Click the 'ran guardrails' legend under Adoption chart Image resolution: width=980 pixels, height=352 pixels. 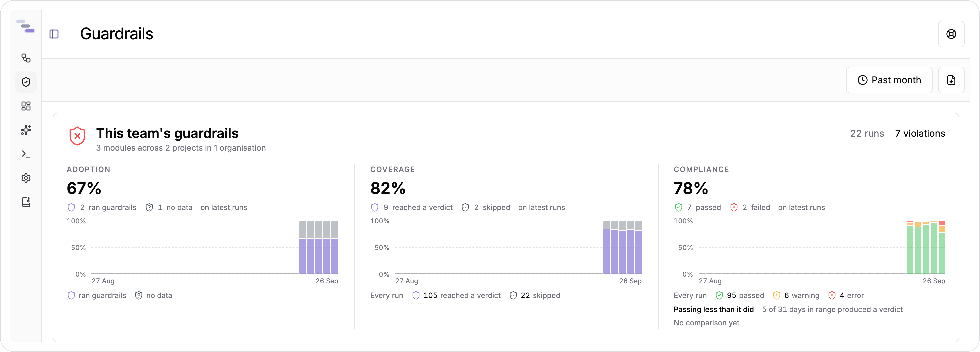coord(97,295)
